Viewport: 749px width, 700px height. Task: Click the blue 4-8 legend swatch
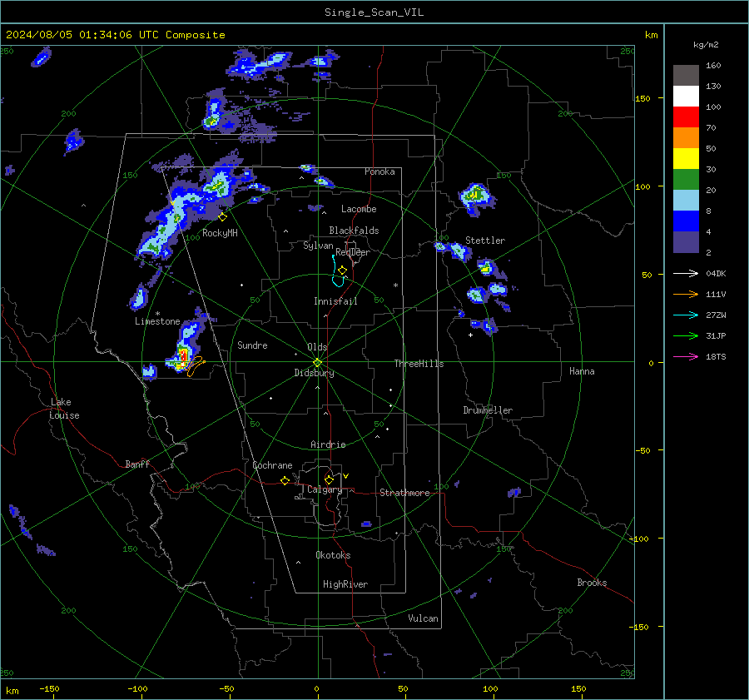click(x=686, y=221)
